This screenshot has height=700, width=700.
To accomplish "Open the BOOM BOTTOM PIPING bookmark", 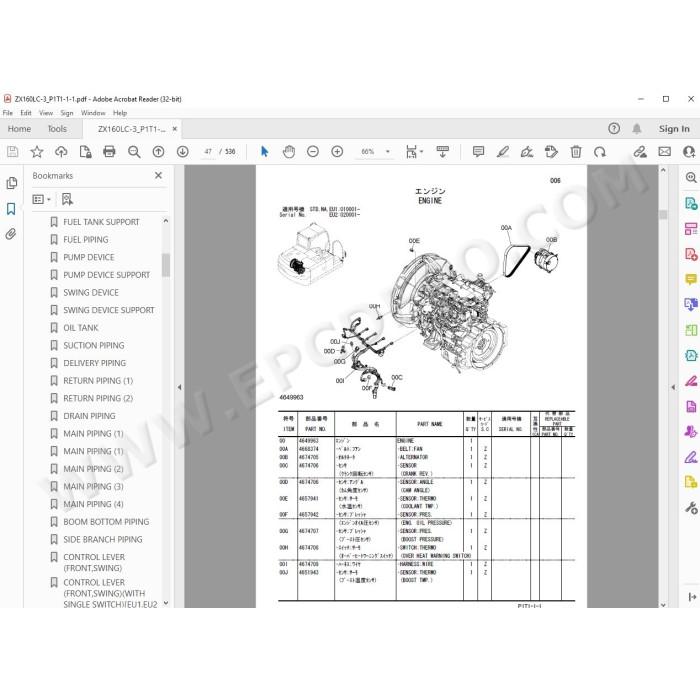I will point(106,521).
